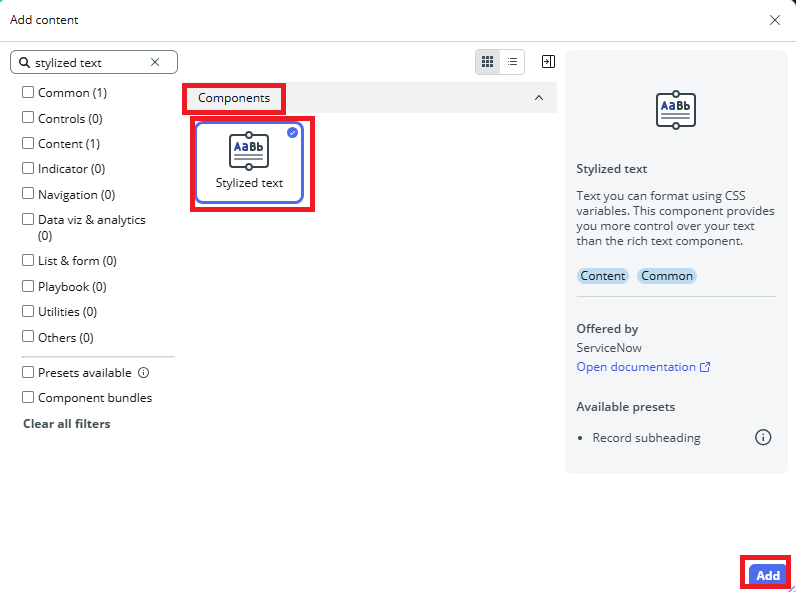Select the Stylized text component card
The image size is (796, 592).
click(249, 162)
